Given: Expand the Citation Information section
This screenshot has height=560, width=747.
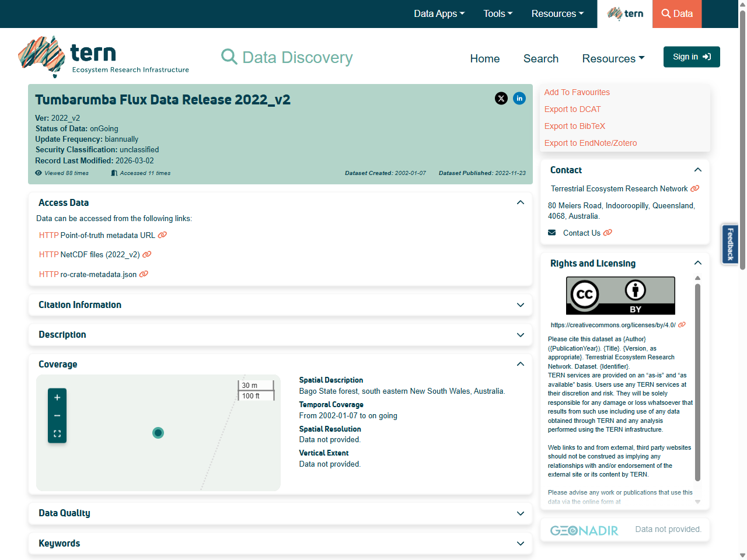Looking at the screenshot, I should pos(520,305).
